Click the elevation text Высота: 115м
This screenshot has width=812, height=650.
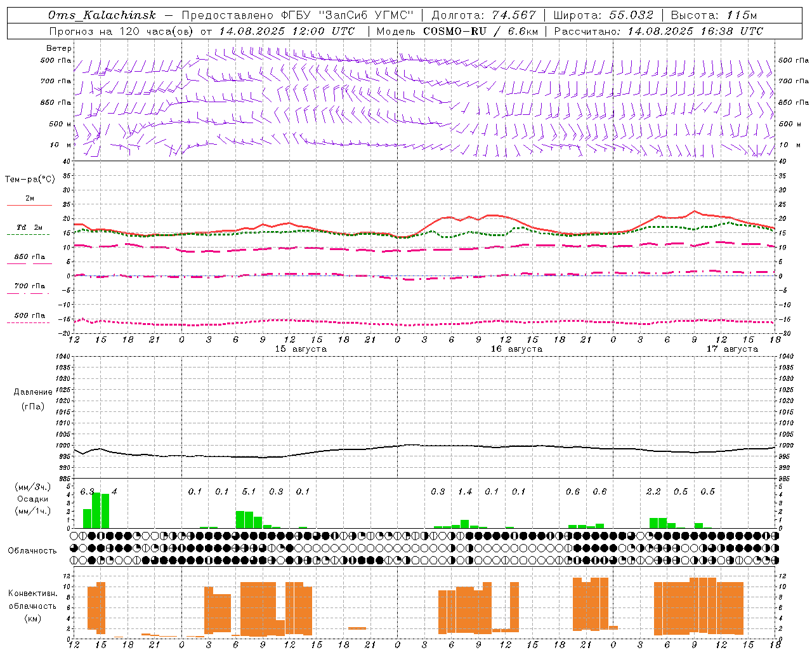(714, 15)
